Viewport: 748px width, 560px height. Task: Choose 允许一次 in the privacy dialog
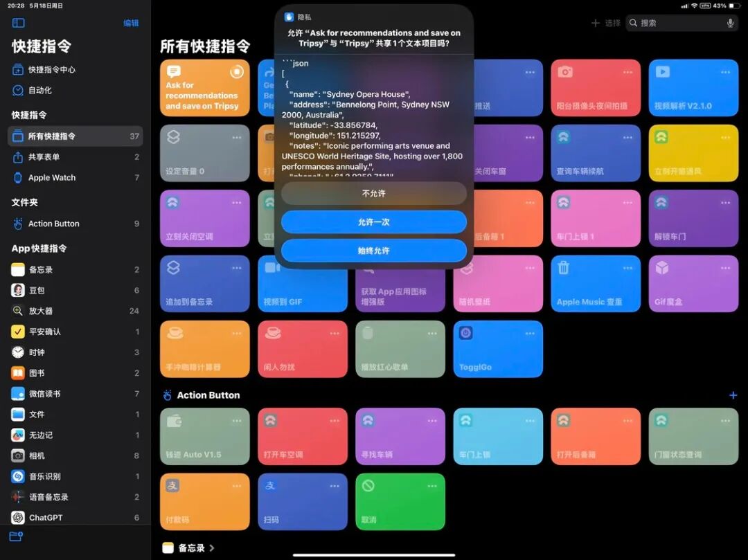374,222
